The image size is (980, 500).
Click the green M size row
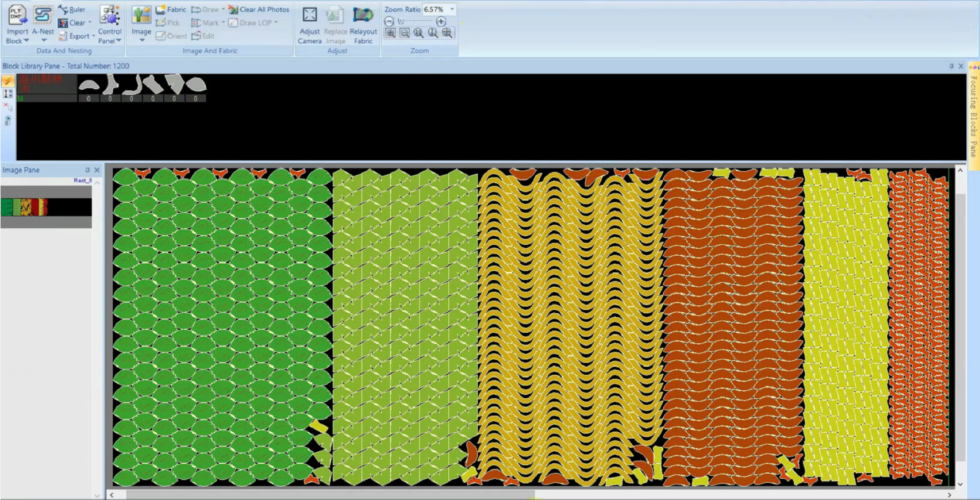click(47, 98)
